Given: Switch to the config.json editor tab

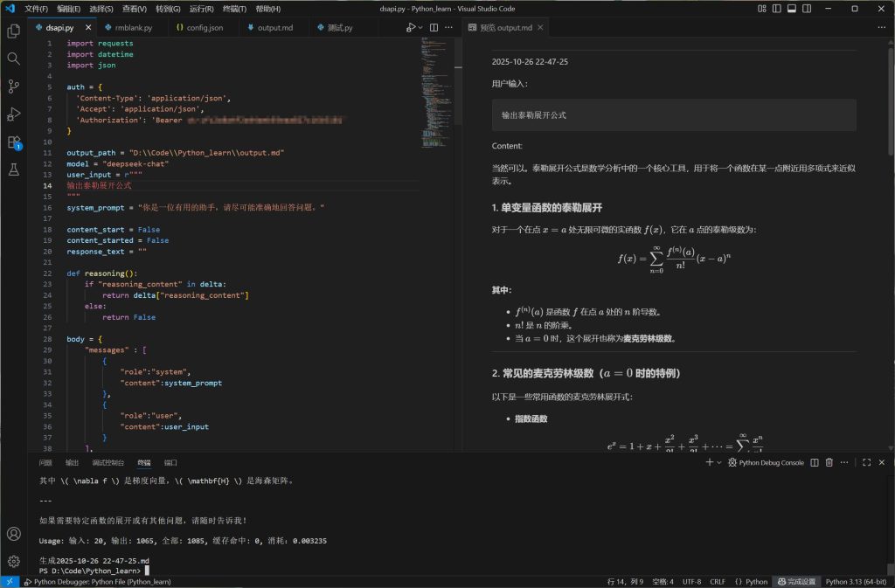Looking at the screenshot, I should click(199, 28).
